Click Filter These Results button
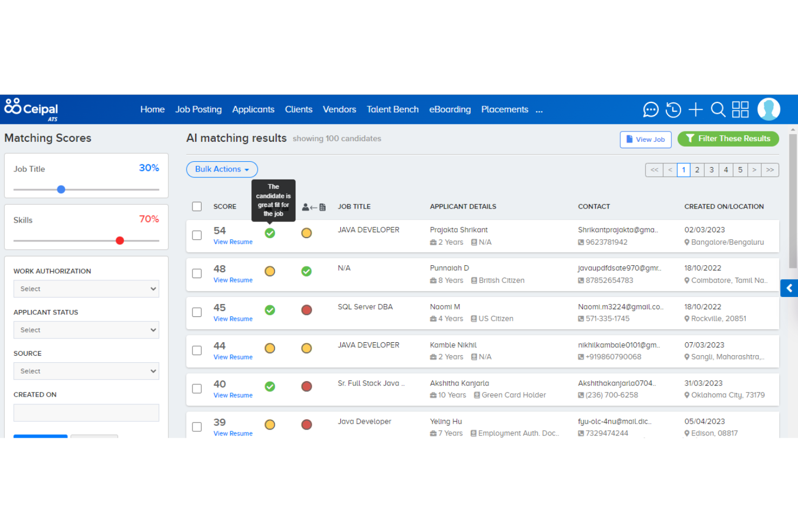The height and width of the screenshot is (532, 798). [728, 139]
